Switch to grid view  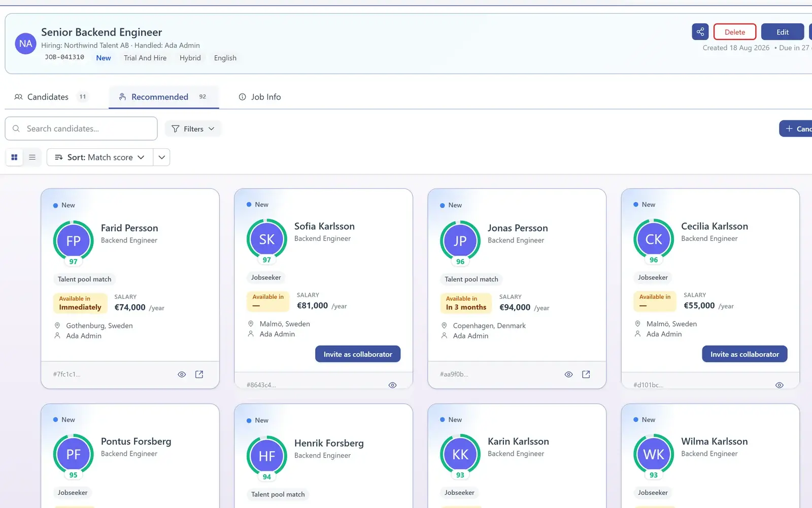(x=14, y=157)
